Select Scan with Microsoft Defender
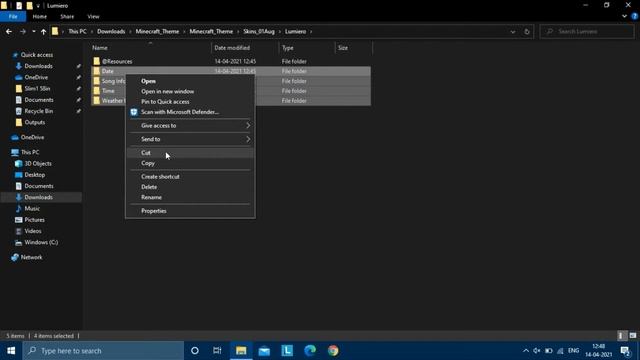Screen dimensions: 640x360 pyautogui.click(x=190, y=112)
